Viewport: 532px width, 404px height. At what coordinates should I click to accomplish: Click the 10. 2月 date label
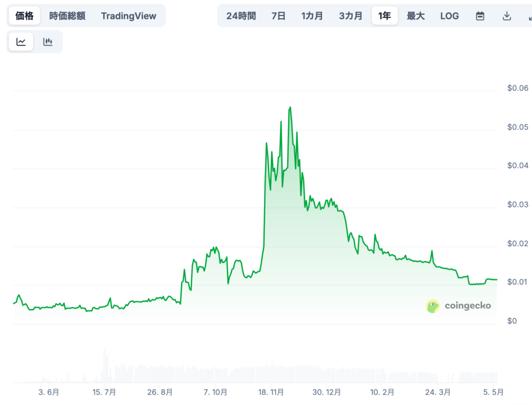pos(382,393)
